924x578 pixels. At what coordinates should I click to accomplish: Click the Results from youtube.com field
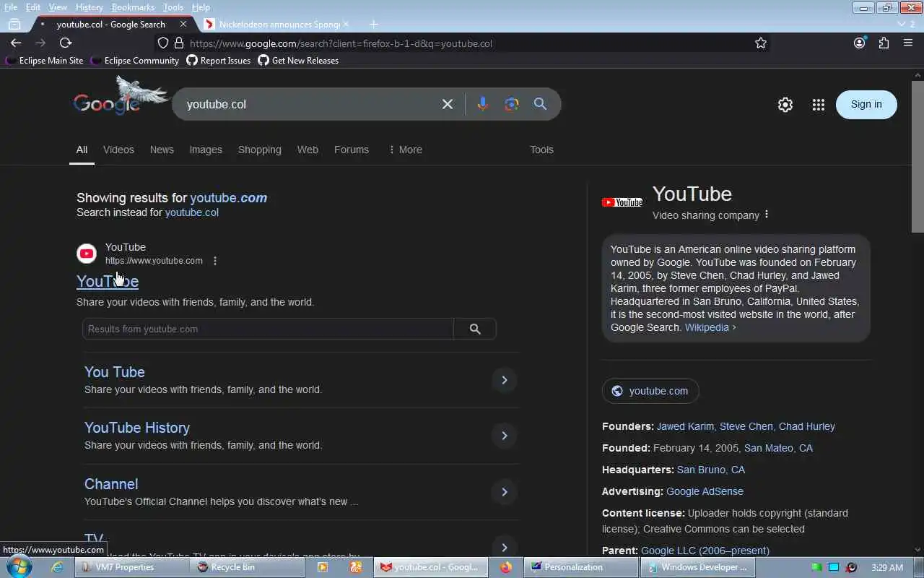pyautogui.click(x=268, y=329)
